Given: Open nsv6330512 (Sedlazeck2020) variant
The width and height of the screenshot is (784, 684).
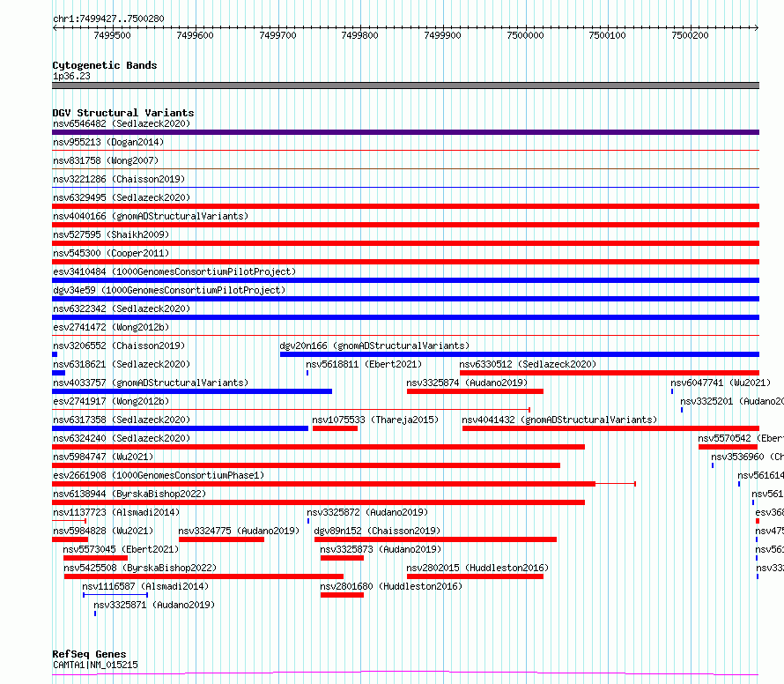Looking at the screenshot, I should point(528,364).
